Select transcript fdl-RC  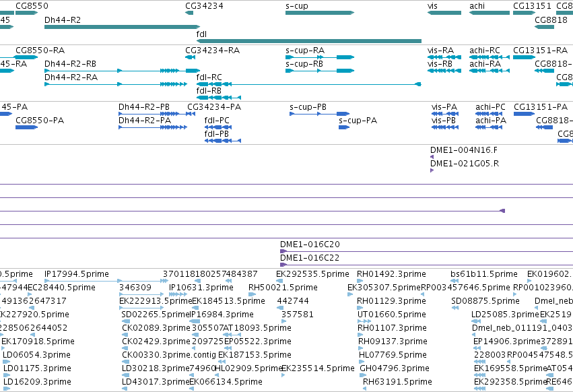(x=209, y=77)
